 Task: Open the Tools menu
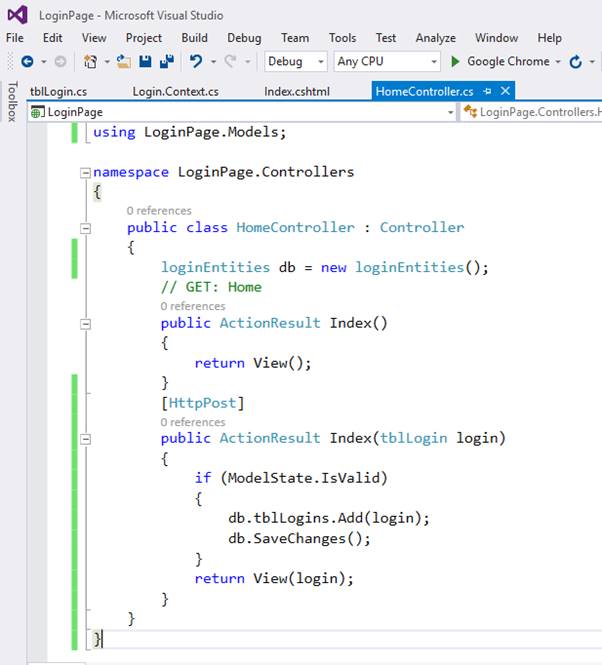coord(342,38)
